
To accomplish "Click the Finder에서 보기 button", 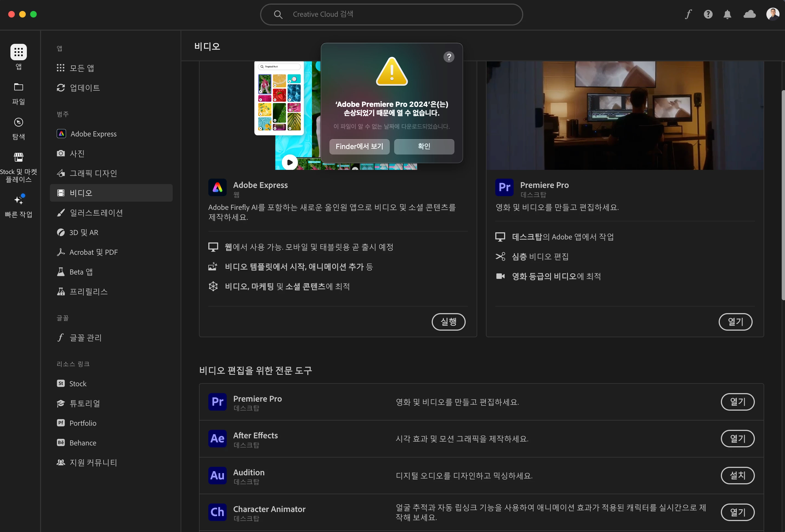I will 359,147.
